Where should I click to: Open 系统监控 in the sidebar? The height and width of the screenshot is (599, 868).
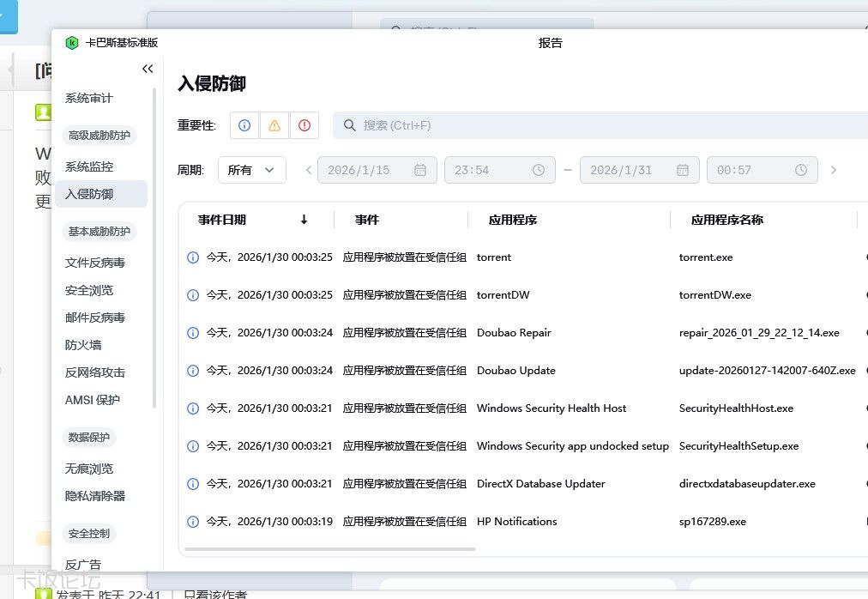tap(89, 166)
